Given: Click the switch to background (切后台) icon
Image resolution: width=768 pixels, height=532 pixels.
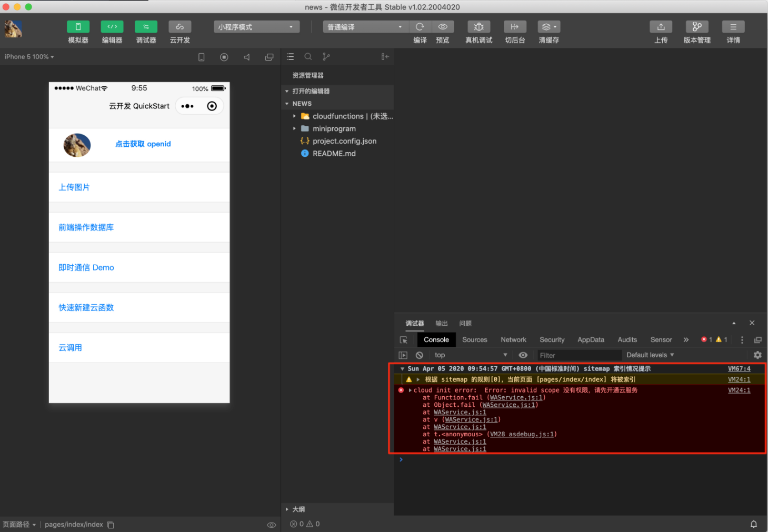Looking at the screenshot, I should [x=515, y=27].
